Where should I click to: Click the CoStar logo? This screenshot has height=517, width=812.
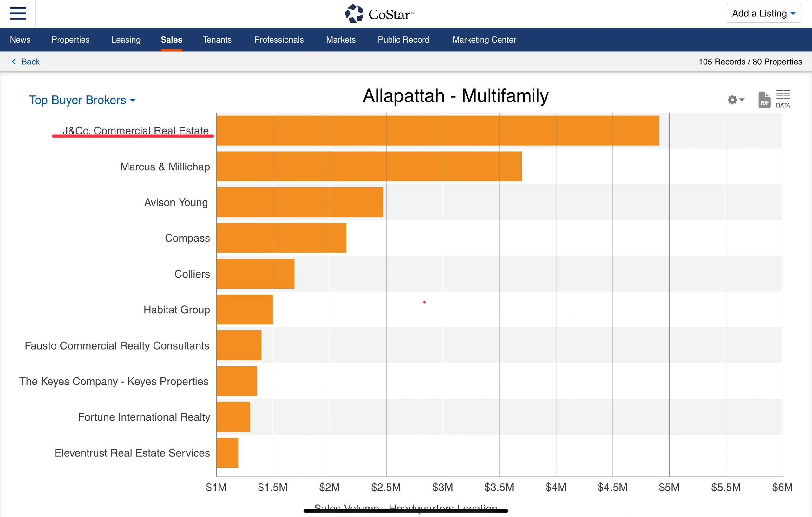pyautogui.click(x=379, y=14)
